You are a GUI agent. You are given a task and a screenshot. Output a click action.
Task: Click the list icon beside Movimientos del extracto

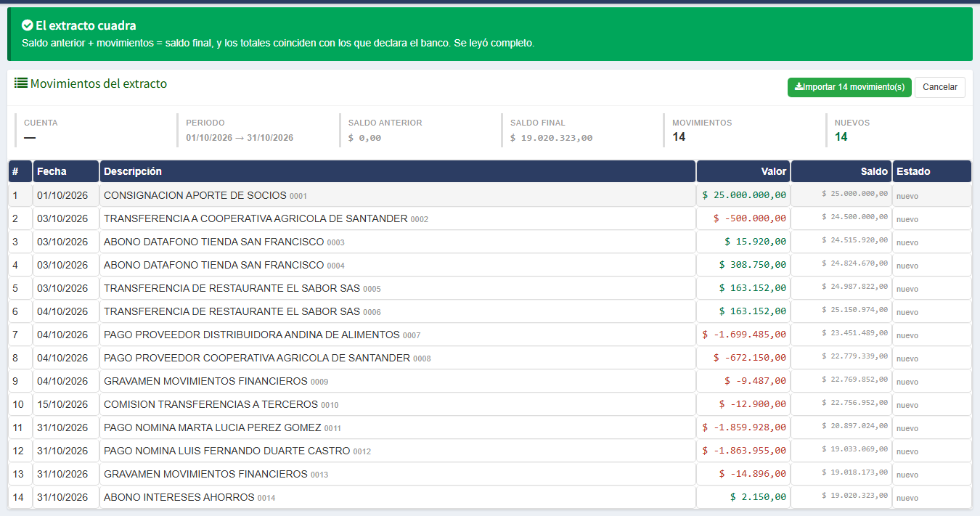click(x=21, y=83)
